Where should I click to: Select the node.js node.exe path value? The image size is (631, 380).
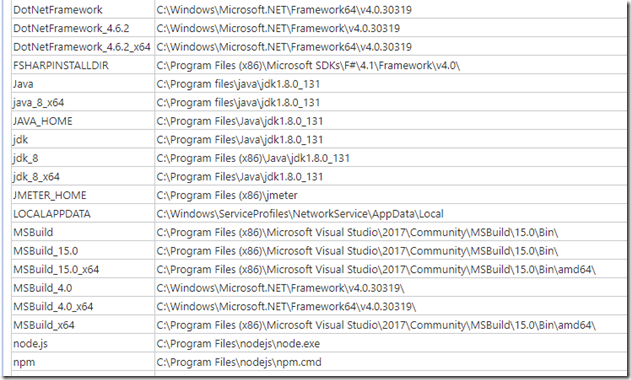pos(238,343)
